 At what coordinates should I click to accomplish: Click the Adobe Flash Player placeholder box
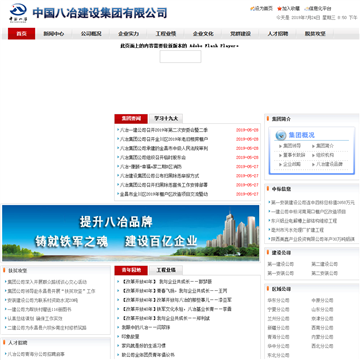tap(180, 57)
